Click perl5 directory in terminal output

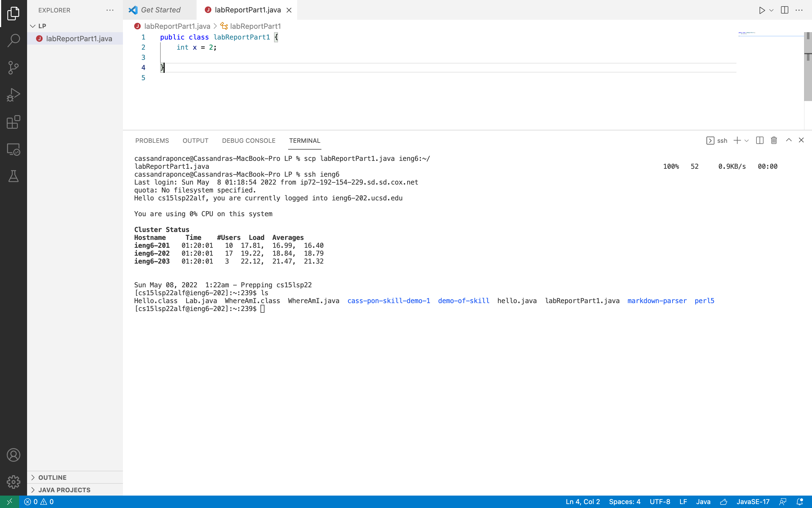coord(704,301)
